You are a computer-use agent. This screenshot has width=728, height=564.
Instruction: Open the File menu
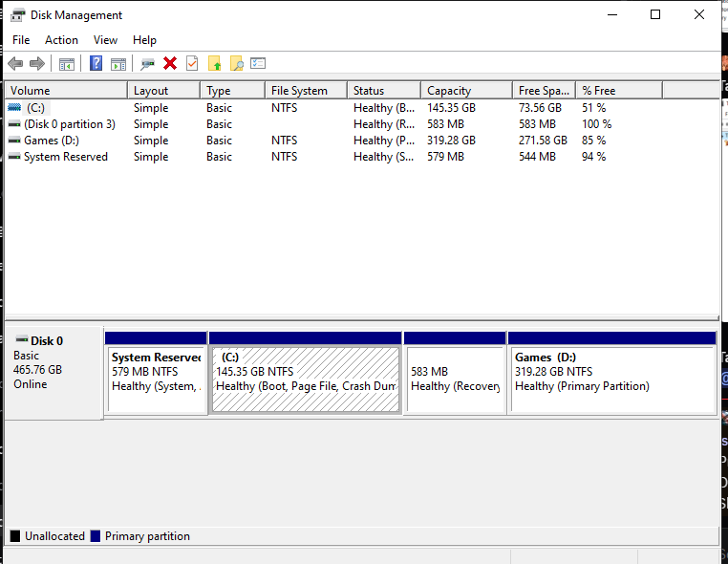[21, 40]
